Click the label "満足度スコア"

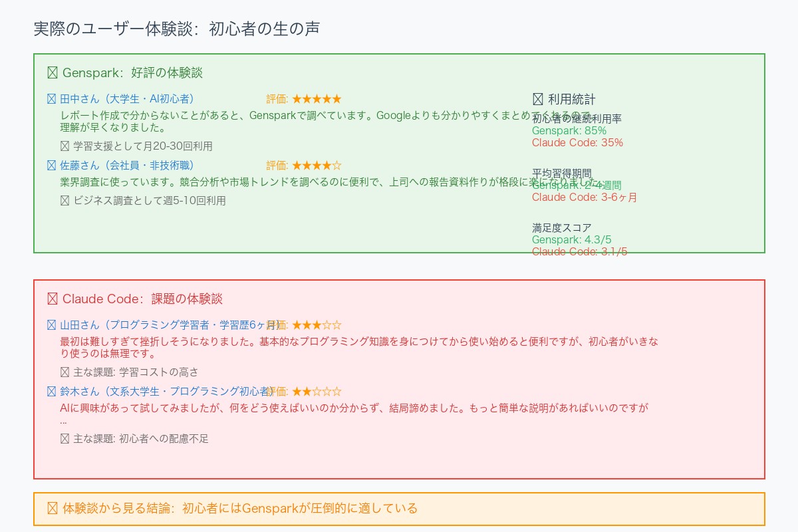pos(562,227)
